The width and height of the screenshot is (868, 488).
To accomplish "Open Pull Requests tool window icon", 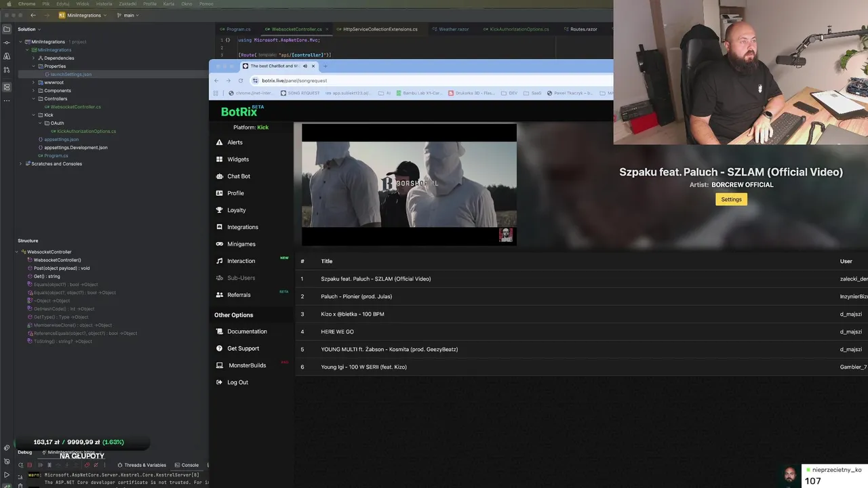I will pyautogui.click(x=7, y=70).
